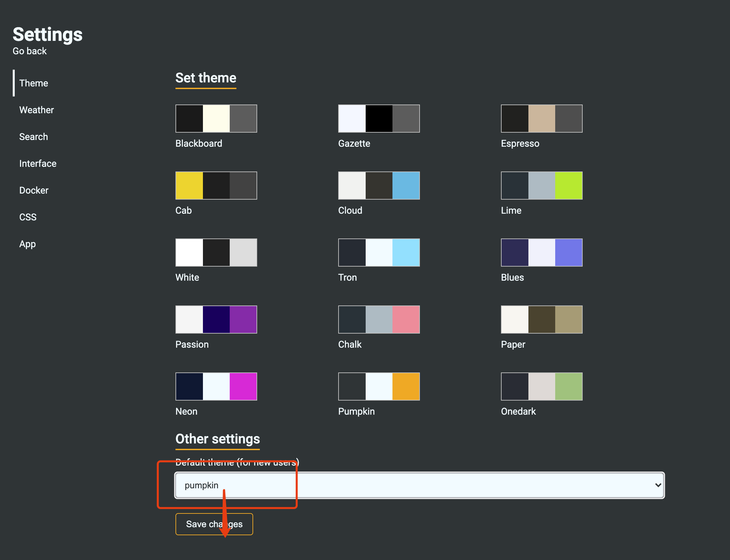Click the dropdown chevron arrow
Image resolution: width=730 pixels, height=560 pixels.
(658, 485)
